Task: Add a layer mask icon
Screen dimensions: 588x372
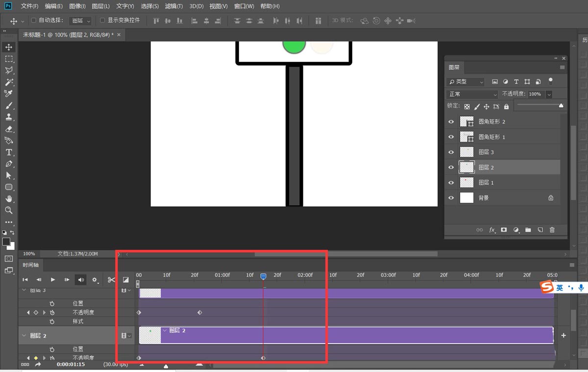Action: click(504, 230)
